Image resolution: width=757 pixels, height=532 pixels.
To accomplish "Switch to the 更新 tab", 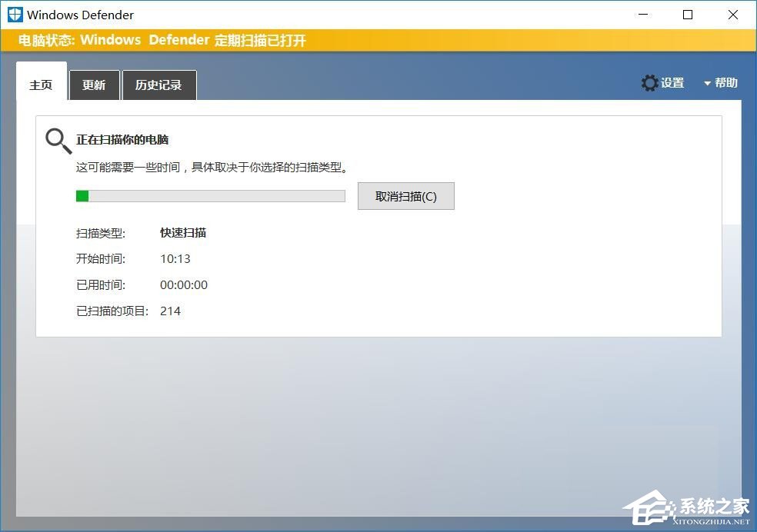I will [x=94, y=85].
